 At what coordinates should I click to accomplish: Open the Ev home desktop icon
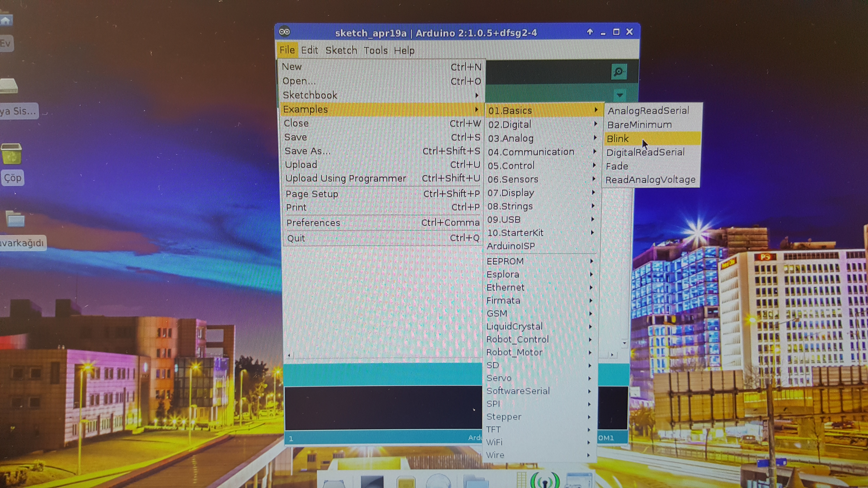(6, 21)
